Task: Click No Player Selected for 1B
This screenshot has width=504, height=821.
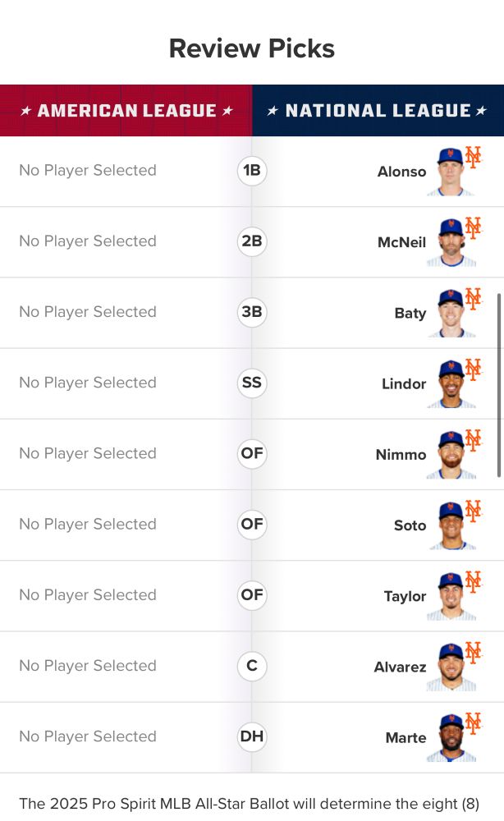Action: (87, 170)
